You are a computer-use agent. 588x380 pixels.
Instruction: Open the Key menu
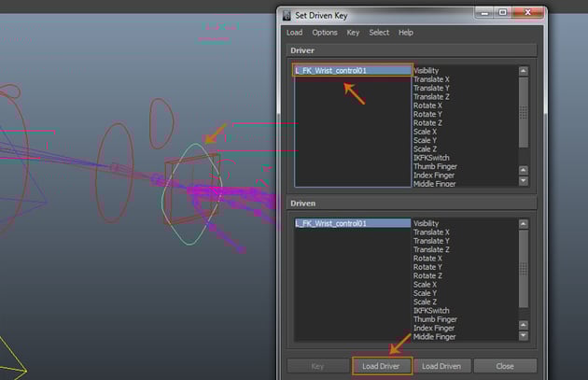coord(353,33)
